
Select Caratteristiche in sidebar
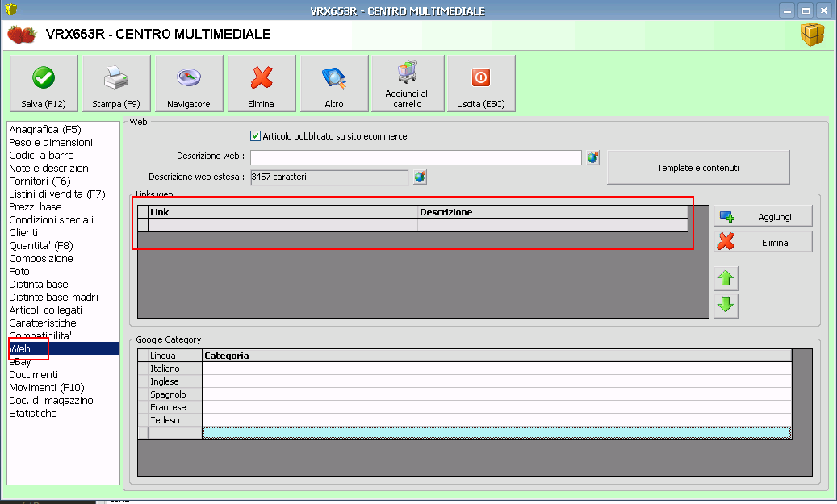point(42,323)
